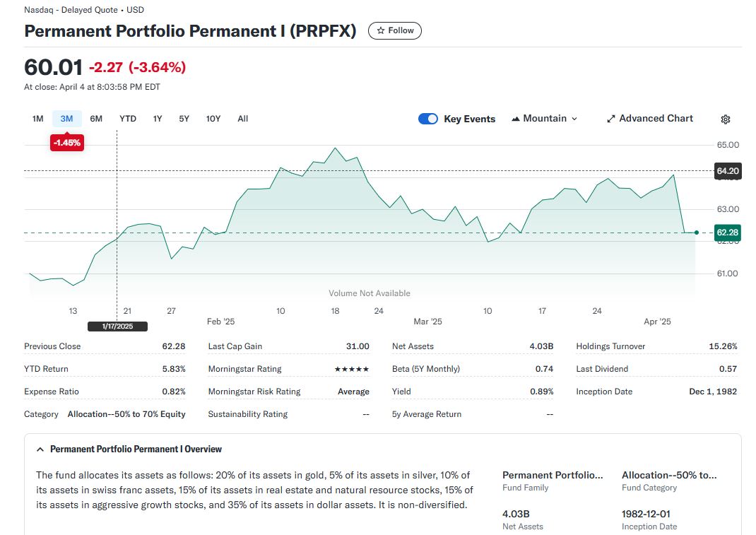Show the 10Y chart range

coord(213,119)
